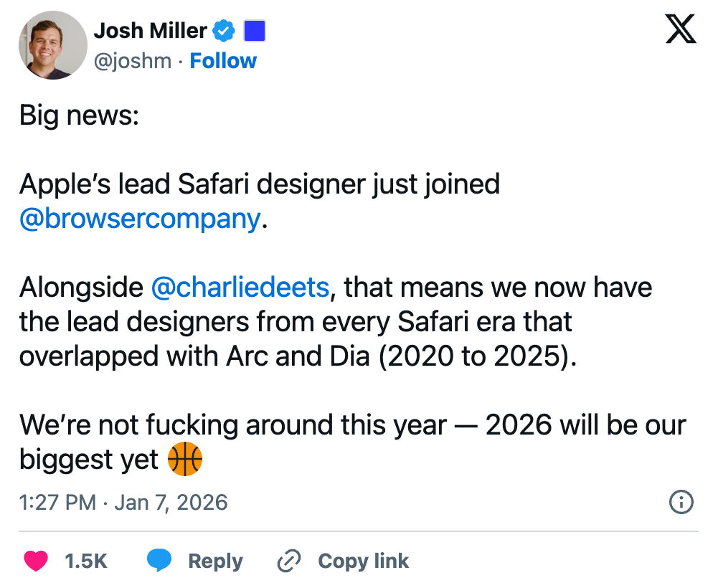
Task: Click the "2026 will be our" sentence
Action: 585,425
